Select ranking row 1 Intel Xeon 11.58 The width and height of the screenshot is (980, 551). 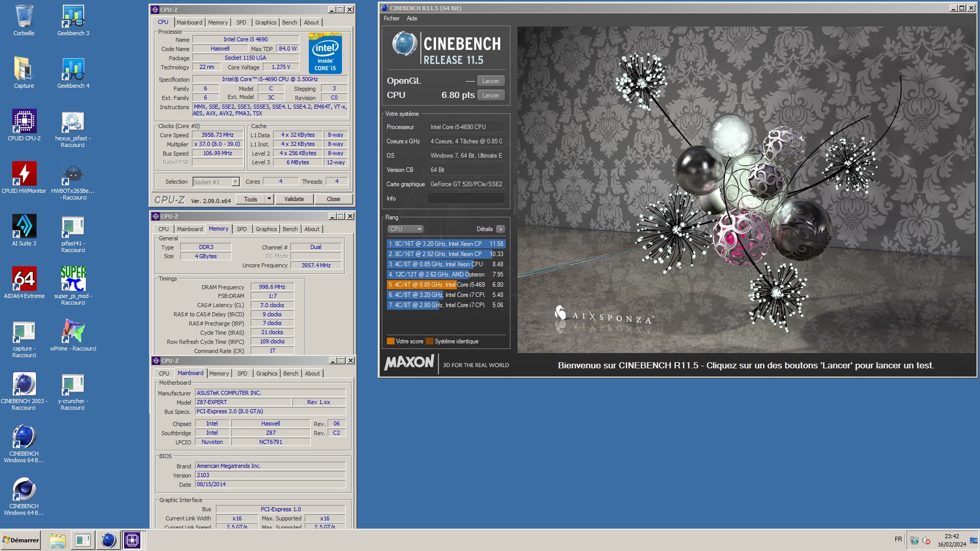[446, 244]
